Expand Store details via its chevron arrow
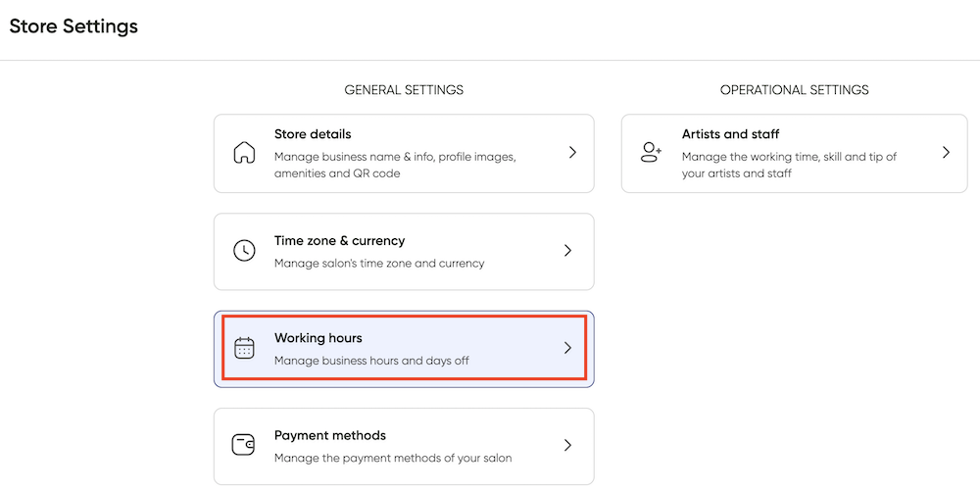 (x=572, y=153)
